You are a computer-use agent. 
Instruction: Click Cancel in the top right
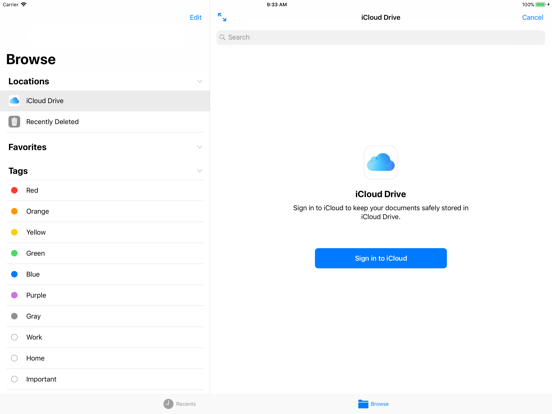click(532, 18)
